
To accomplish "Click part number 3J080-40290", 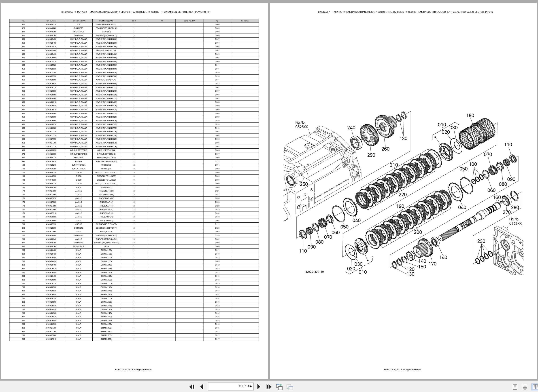I will click(x=51, y=32).
